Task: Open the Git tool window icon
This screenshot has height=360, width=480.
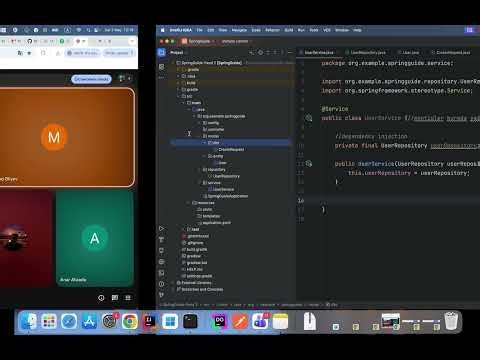Action: pyautogui.click(x=161, y=295)
